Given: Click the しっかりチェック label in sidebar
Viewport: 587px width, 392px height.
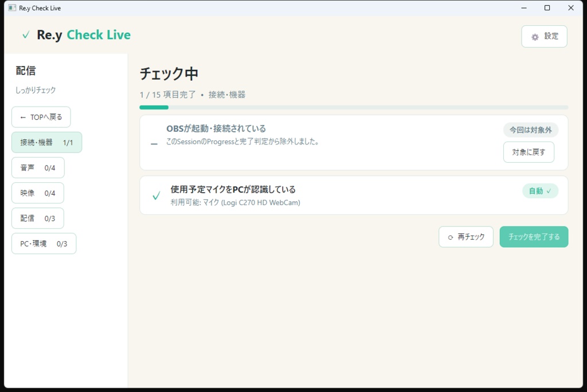Looking at the screenshot, I should [36, 90].
